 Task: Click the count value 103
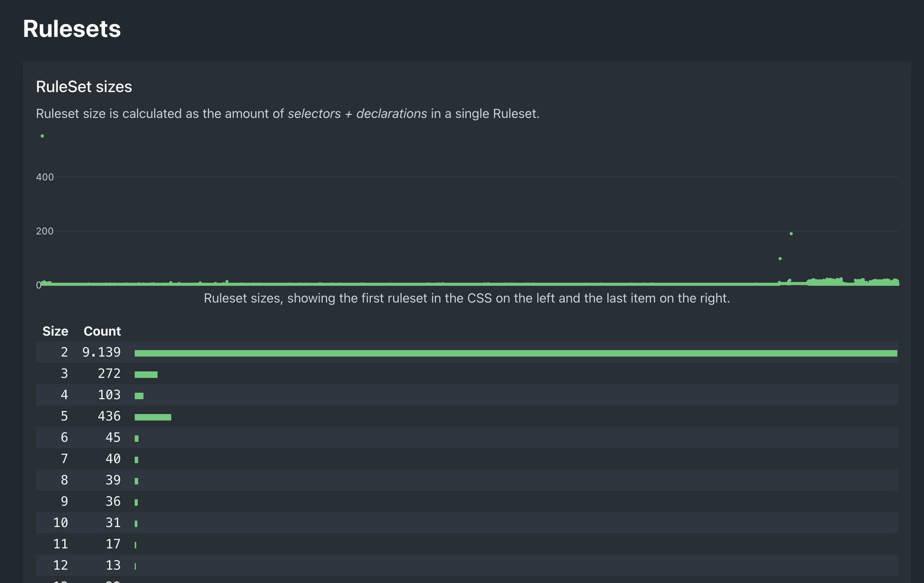pyautogui.click(x=109, y=395)
